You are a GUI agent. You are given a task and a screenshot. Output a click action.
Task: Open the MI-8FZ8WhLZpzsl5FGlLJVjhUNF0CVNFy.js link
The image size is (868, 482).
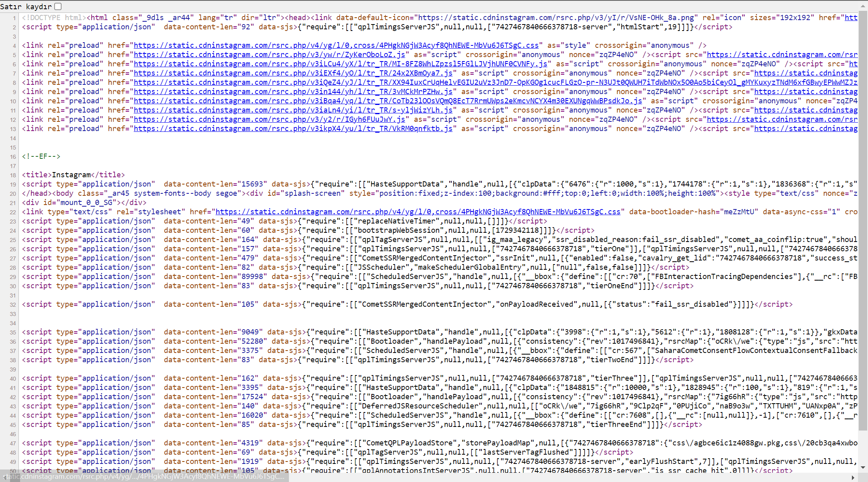pyautogui.click(x=340, y=64)
